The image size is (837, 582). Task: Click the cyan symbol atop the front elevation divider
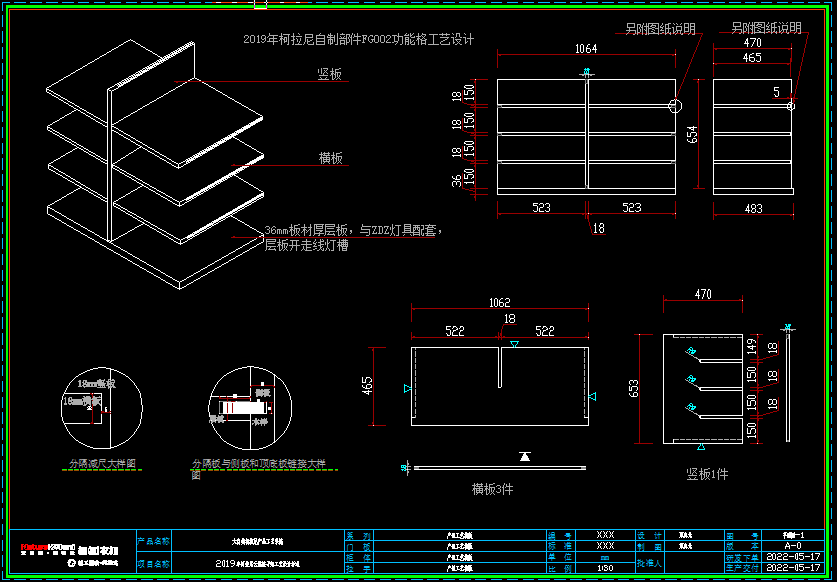586,73
